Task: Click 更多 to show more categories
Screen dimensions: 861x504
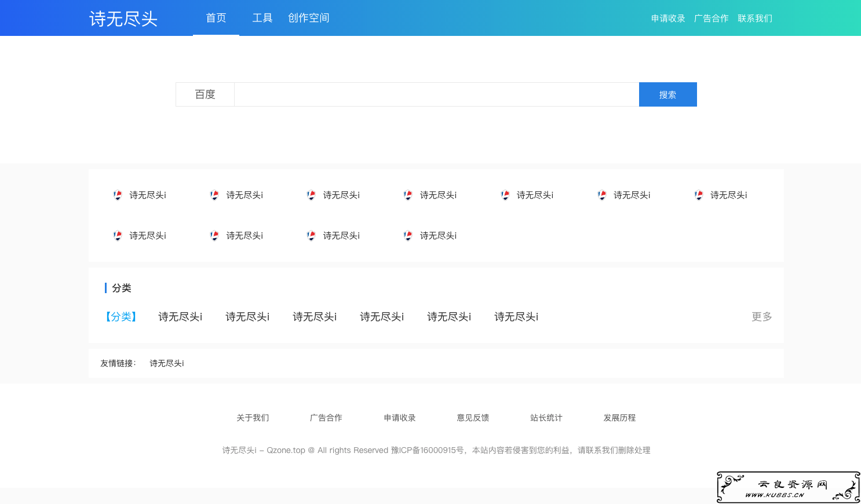Action: point(762,317)
